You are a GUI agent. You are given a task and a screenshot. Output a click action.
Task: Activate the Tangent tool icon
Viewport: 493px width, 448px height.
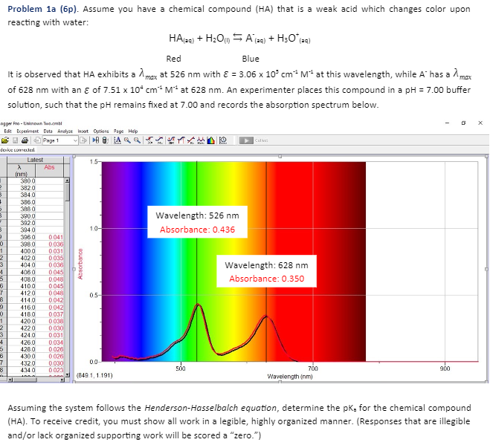pyautogui.click(x=159, y=140)
